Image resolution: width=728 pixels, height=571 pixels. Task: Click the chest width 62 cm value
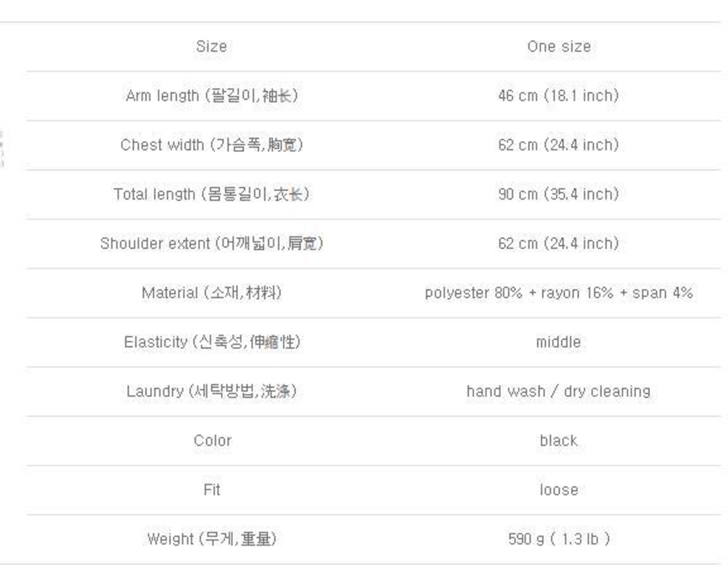tap(559, 145)
